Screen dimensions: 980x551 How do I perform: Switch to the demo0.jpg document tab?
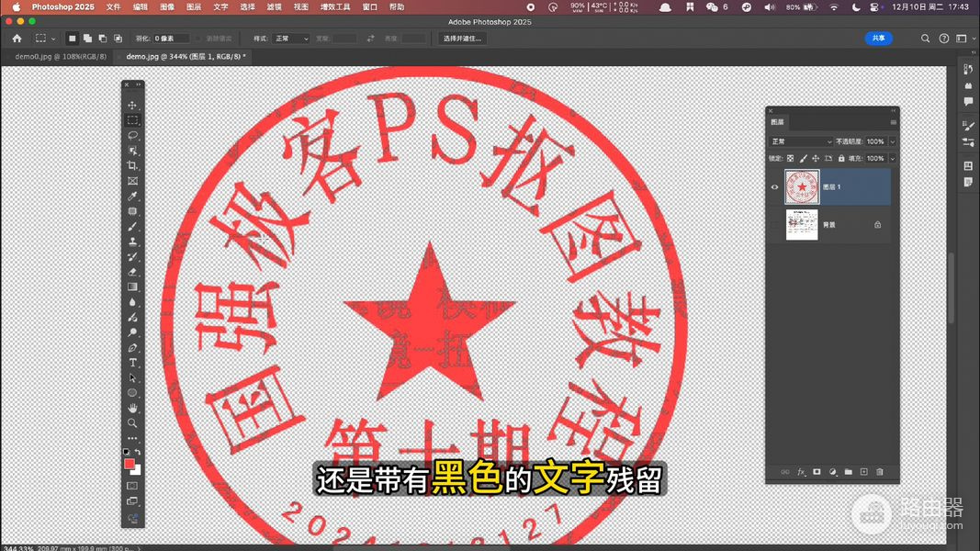click(61, 56)
